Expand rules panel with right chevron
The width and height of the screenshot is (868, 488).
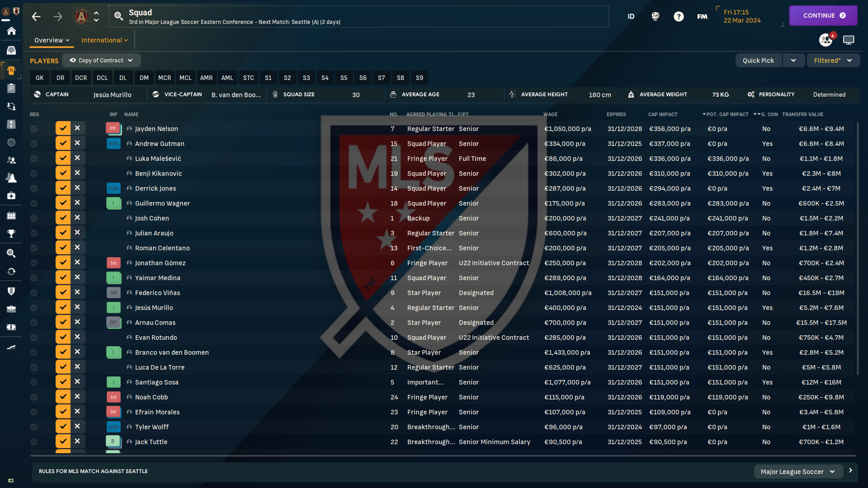tap(850, 470)
